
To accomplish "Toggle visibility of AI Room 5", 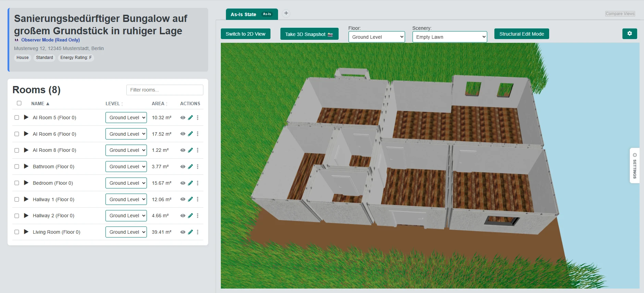I will (183, 118).
